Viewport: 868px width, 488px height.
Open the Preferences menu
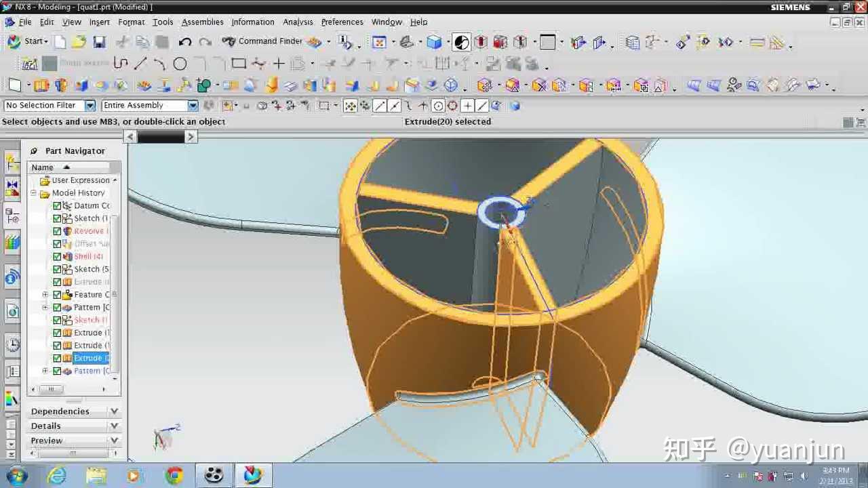[x=342, y=22]
